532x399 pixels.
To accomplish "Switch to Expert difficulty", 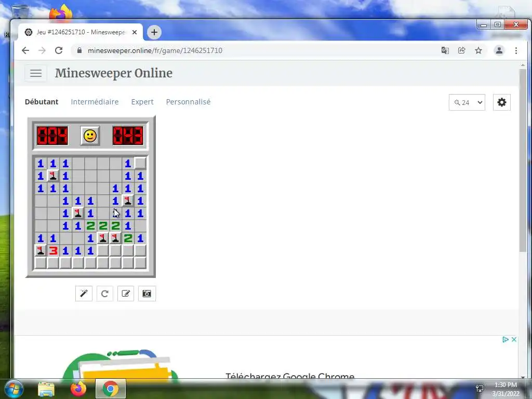I will click(x=142, y=102).
